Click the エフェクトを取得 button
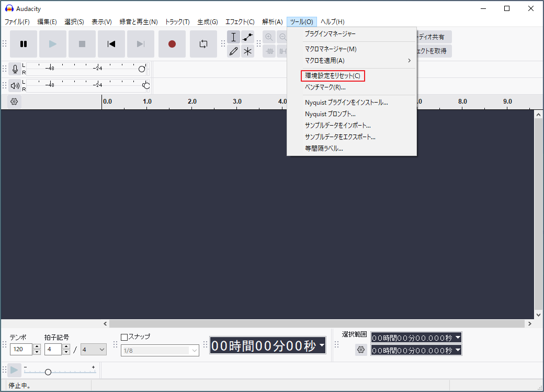Screen dimensions: 544x392 point(434,51)
